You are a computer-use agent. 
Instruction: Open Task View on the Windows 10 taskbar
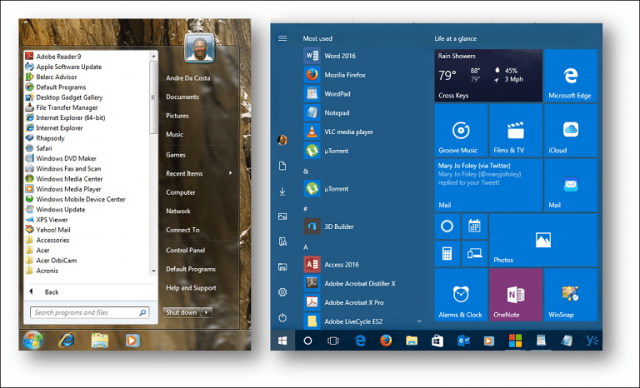[333, 340]
